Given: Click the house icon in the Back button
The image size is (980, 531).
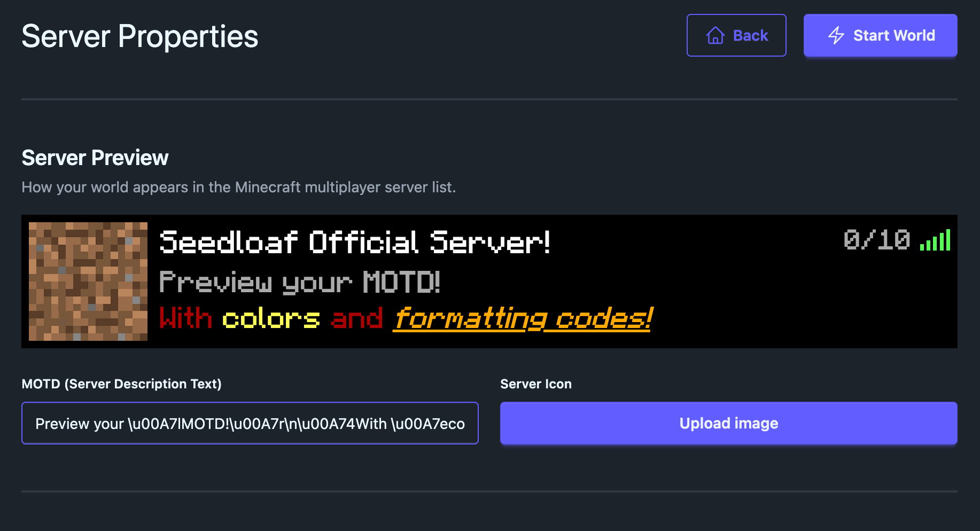Looking at the screenshot, I should click(715, 35).
